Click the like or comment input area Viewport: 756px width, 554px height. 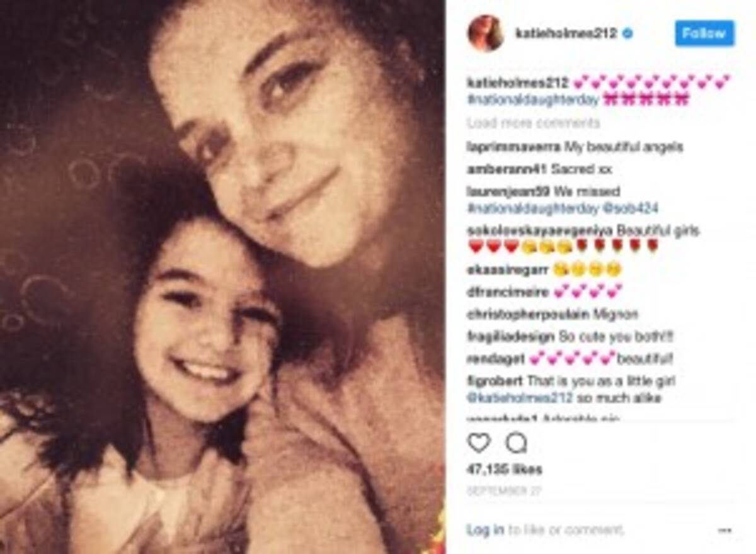coord(565,530)
